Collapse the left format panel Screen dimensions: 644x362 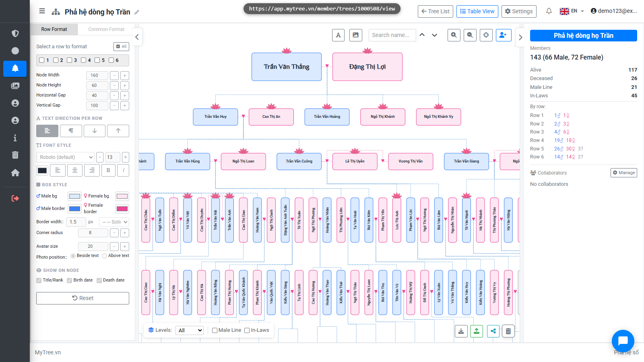coord(137,37)
